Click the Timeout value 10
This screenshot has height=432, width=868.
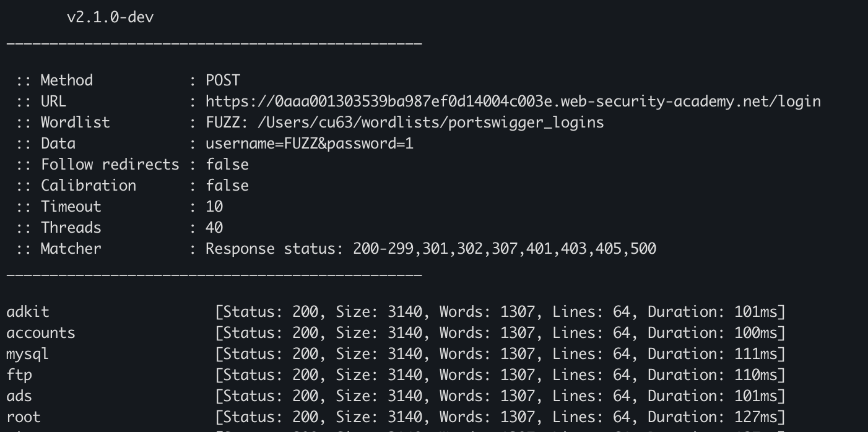pos(214,207)
